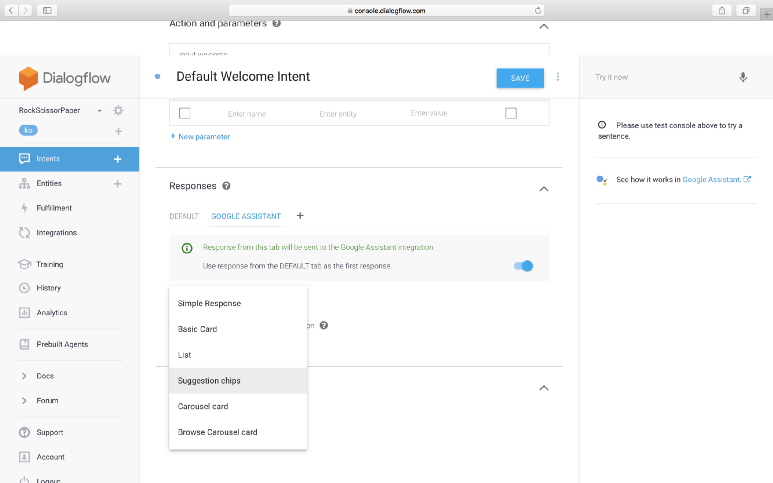Click the plus icon next to Entities

point(117,184)
